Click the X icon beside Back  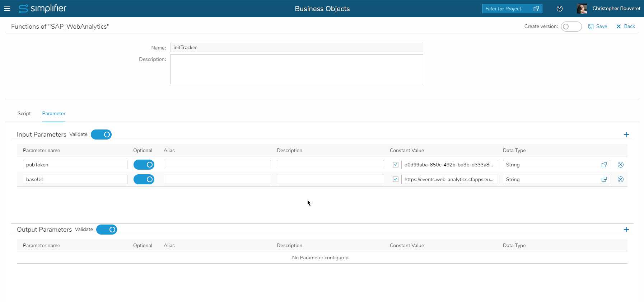tap(619, 27)
